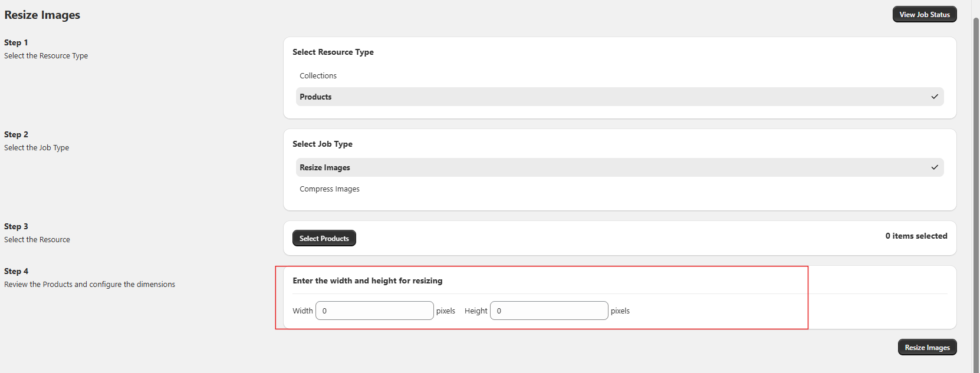Viewport: 980px width, 373px height.
Task: Click the Select Job Type card heading
Action: (322, 144)
